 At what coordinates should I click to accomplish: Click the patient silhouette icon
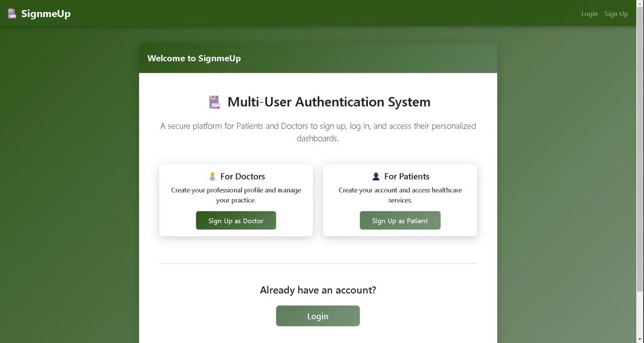[376, 176]
